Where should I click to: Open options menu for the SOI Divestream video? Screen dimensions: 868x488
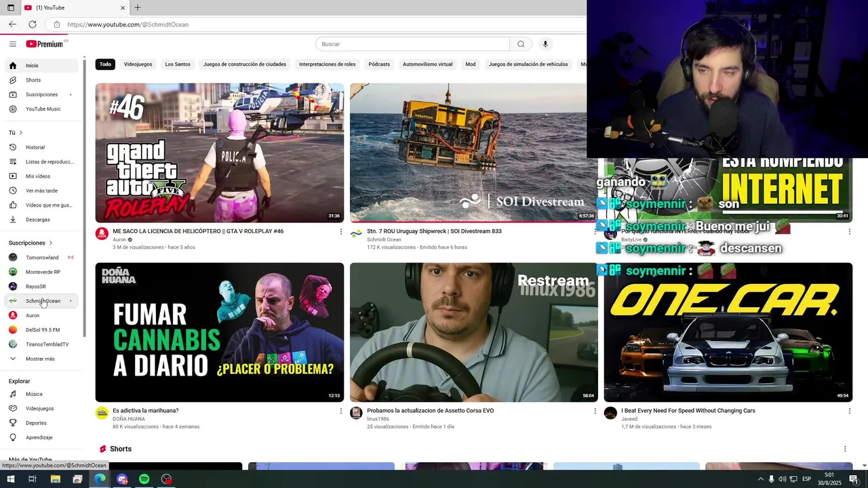(595, 232)
